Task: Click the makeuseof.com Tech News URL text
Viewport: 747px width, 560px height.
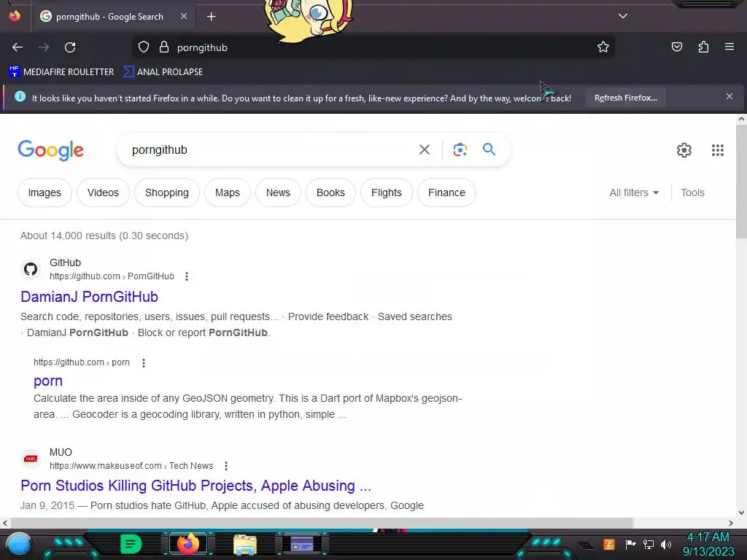Action: coord(131,466)
